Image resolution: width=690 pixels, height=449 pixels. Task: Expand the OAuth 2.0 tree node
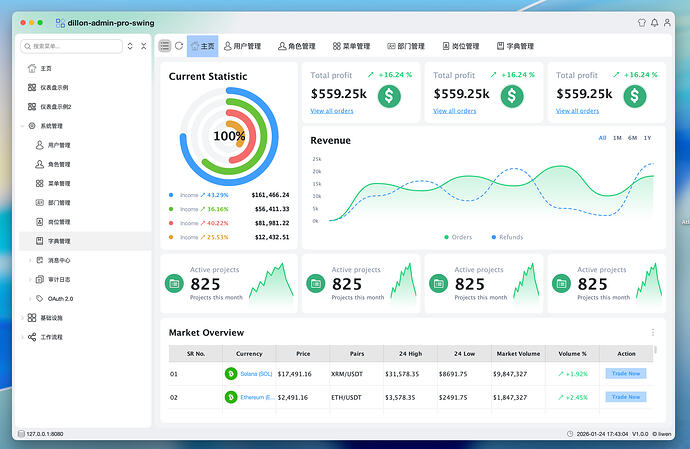point(30,298)
